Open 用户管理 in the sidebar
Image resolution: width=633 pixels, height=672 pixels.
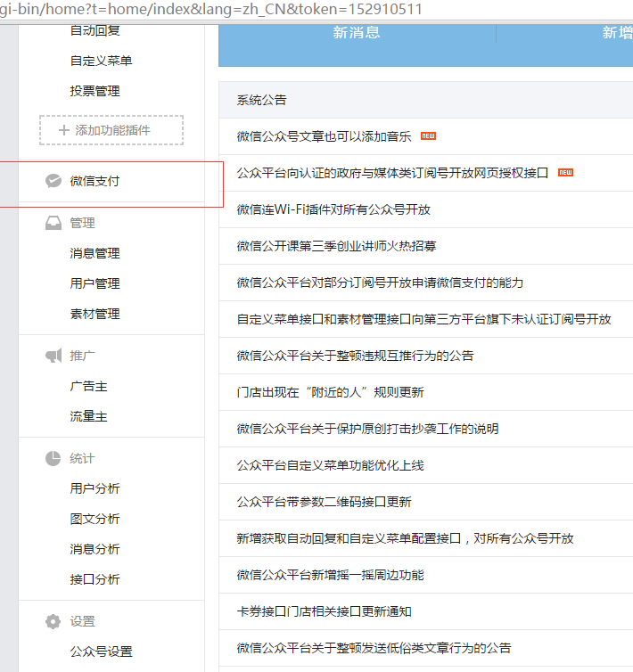(95, 283)
